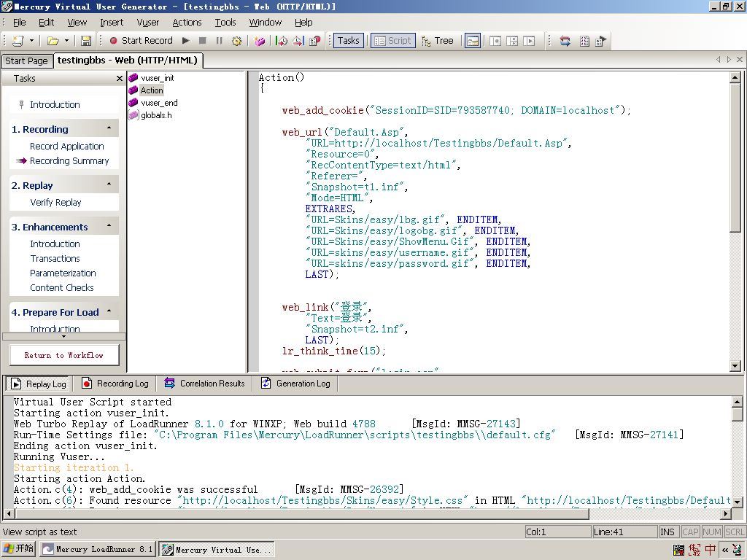Open the Actions menu
Viewport: 747px width, 560px height.
[187, 23]
